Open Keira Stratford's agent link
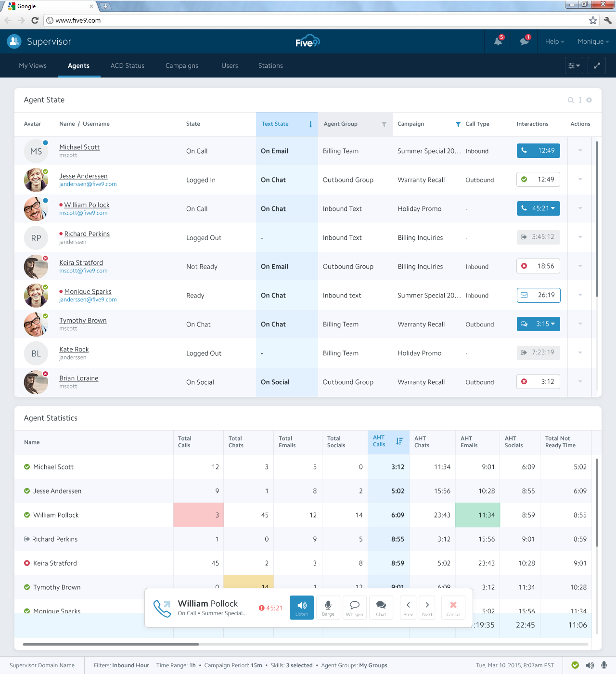 (x=81, y=263)
